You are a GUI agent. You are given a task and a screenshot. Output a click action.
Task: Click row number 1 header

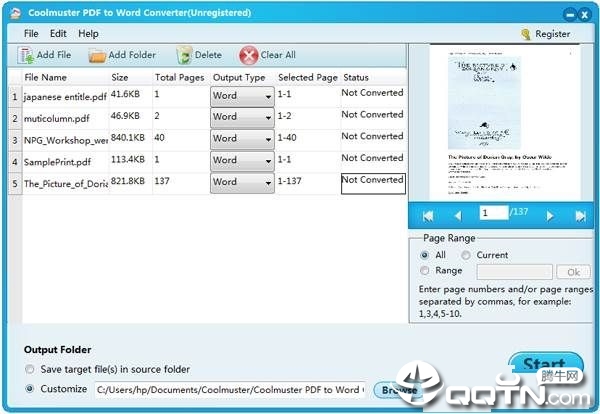(15, 97)
